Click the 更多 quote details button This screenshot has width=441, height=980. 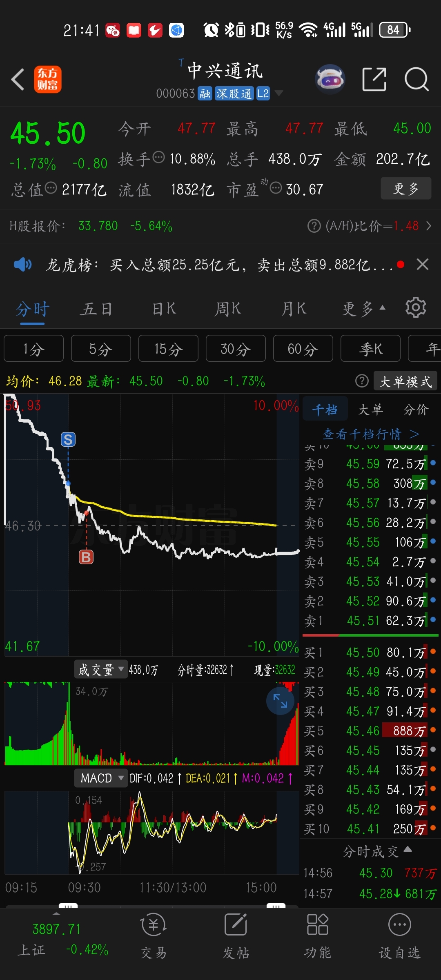point(406,188)
